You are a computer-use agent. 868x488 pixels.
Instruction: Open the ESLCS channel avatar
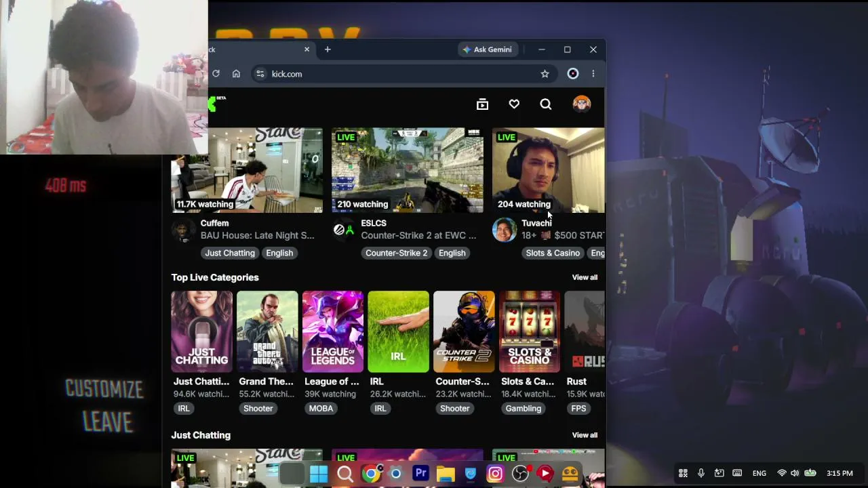[x=344, y=230]
